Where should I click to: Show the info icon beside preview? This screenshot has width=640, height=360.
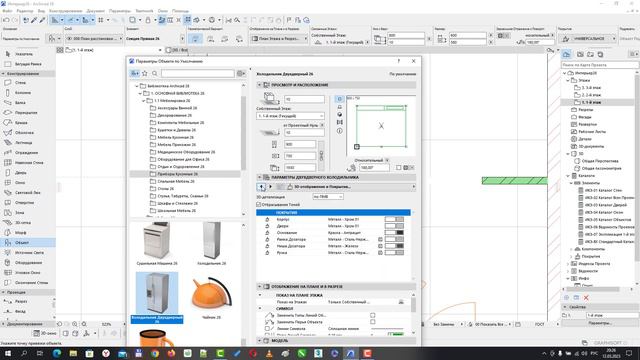pyautogui.click(x=340, y=131)
